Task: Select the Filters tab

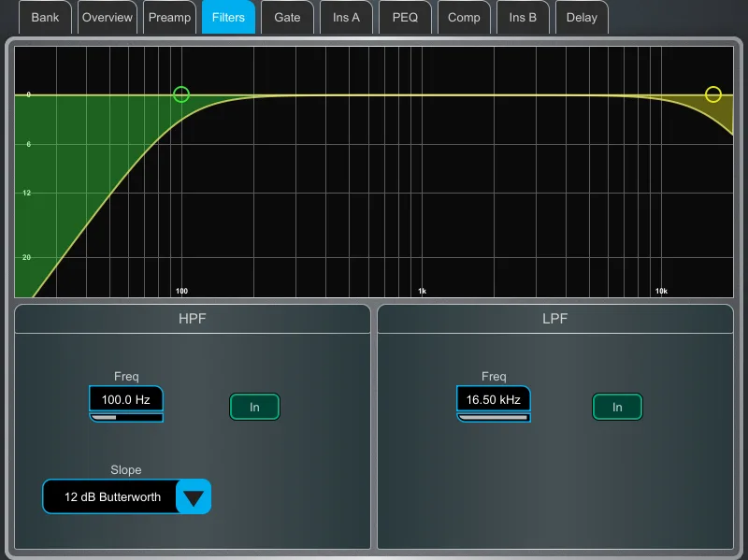Action: (228, 17)
